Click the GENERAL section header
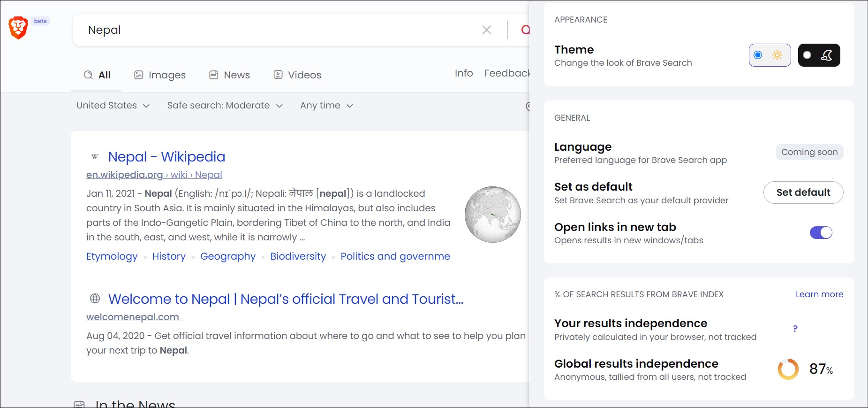 click(572, 118)
